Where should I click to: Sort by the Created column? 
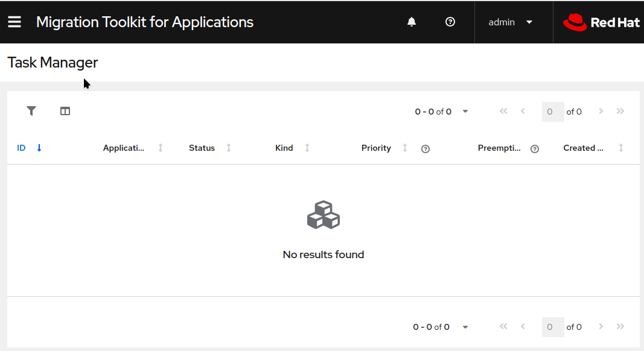tap(593, 148)
